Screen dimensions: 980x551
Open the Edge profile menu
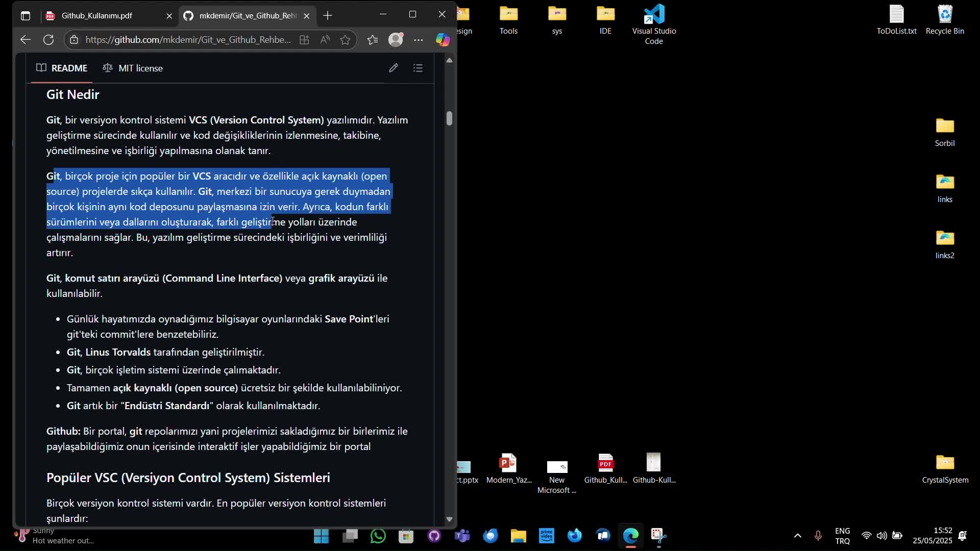coord(396,40)
